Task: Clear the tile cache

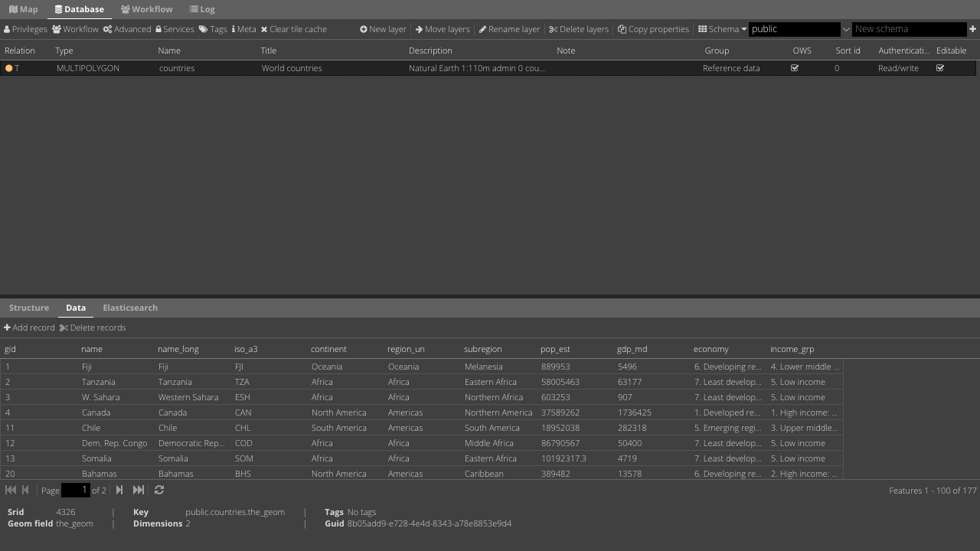Action: click(x=294, y=29)
